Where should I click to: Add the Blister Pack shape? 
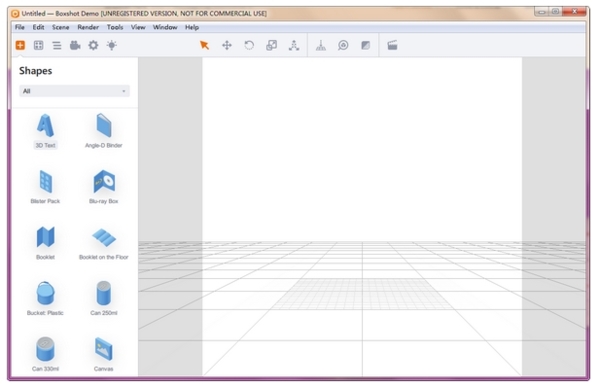click(x=46, y=187)
